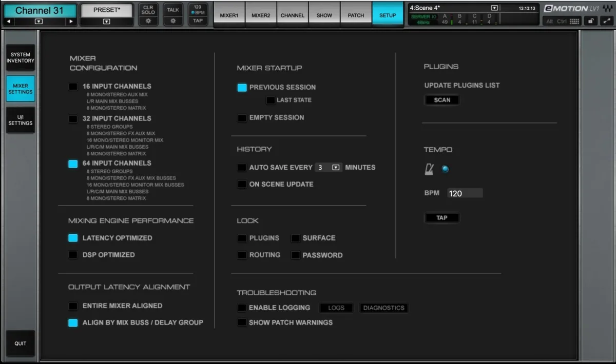Enable LATENCY OPTIMIZED engine performance
Image resolution: width=616 pixels, height=364 pixels.
pyautogui.click(x=73, y=238)
